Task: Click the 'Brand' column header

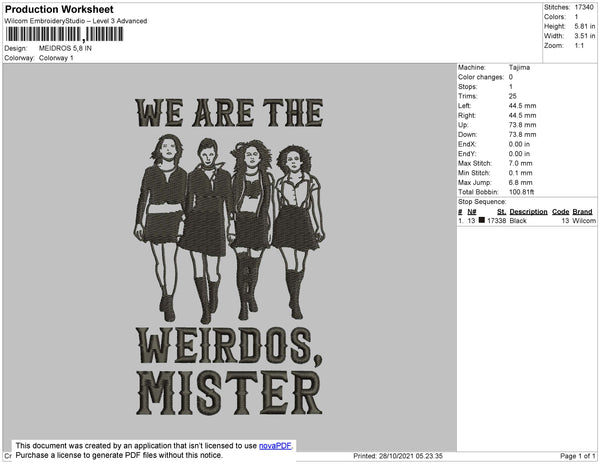Action: tap(582, 212)
